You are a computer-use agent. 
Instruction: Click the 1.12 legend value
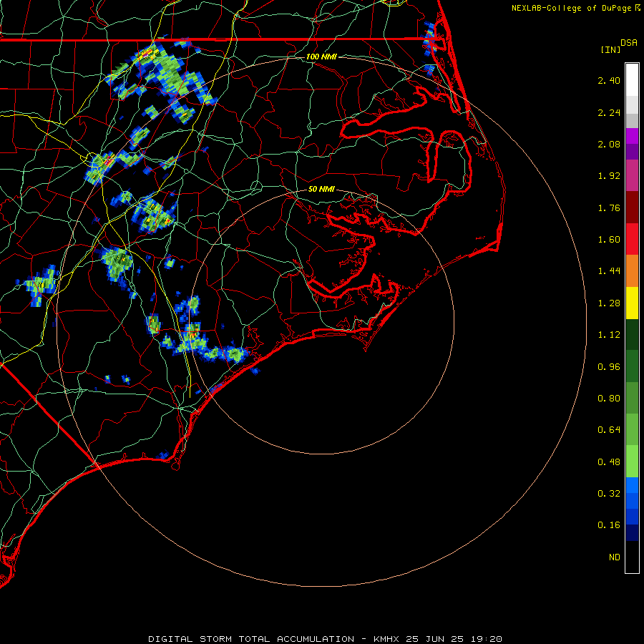click(609, 335)
